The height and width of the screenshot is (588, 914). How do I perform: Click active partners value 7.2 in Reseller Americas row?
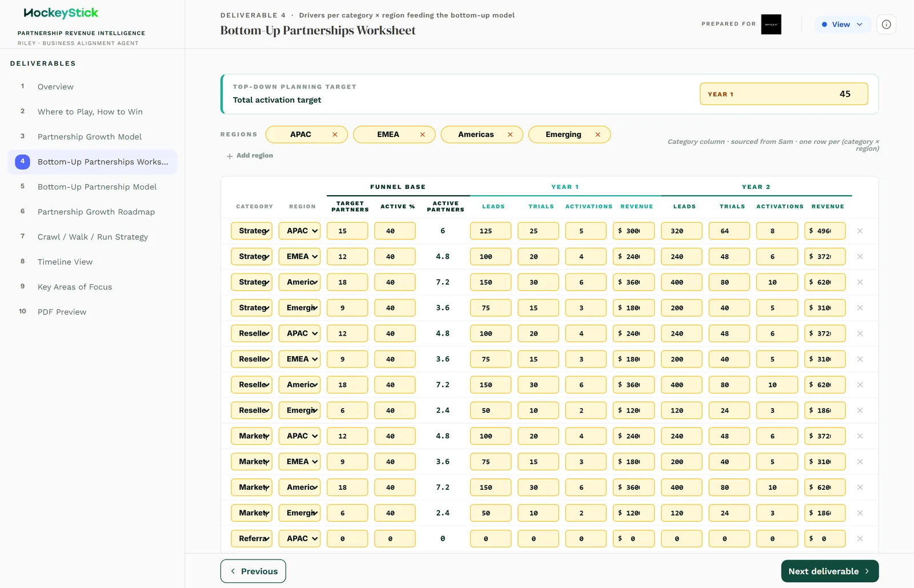443,385
